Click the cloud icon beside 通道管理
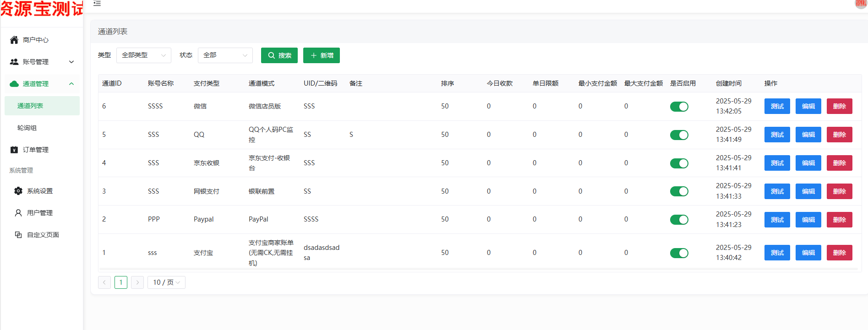868x330 pixels. [x=14, y=84]
